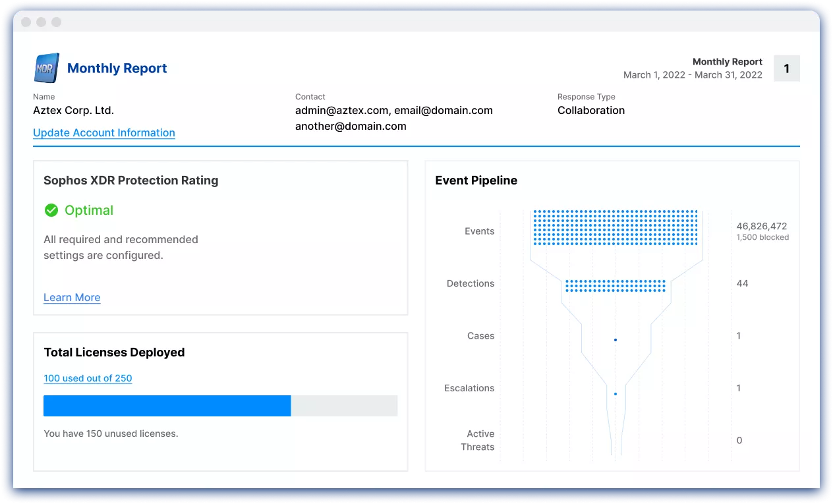Click the Detections row label
The height and width of the screenshot is (504, 833).
(x=471, y=283)
